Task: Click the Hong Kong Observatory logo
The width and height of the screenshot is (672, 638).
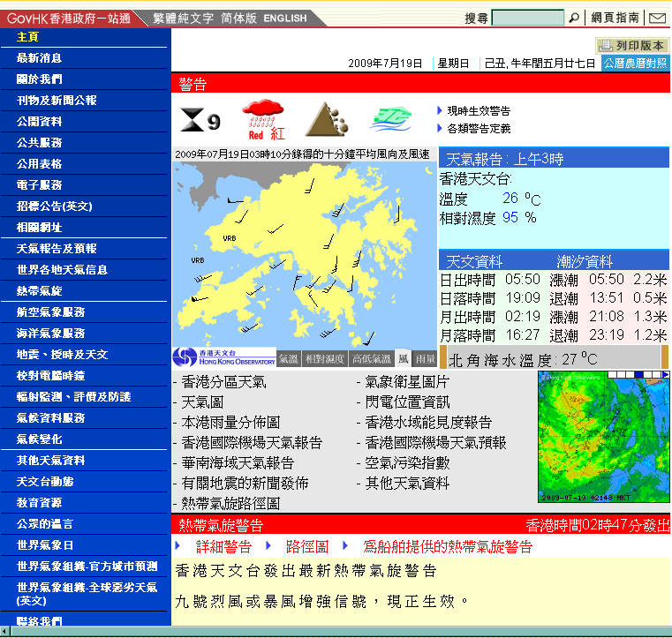Action: click(224, 357)
